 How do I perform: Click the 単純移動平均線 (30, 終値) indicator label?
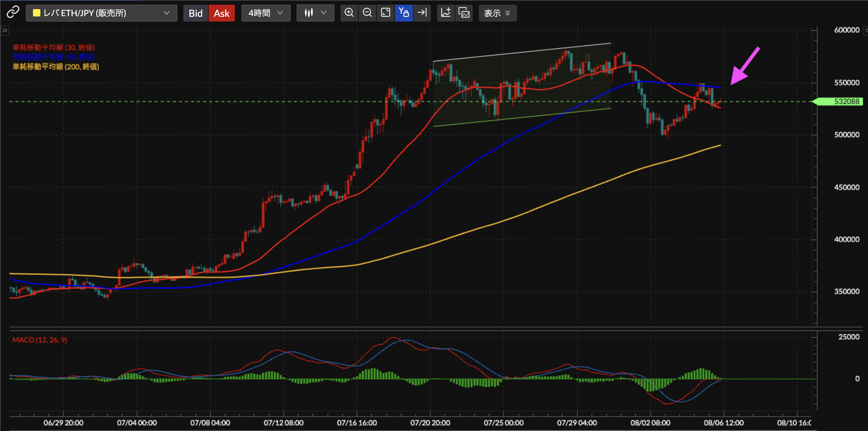coord(53,47)
